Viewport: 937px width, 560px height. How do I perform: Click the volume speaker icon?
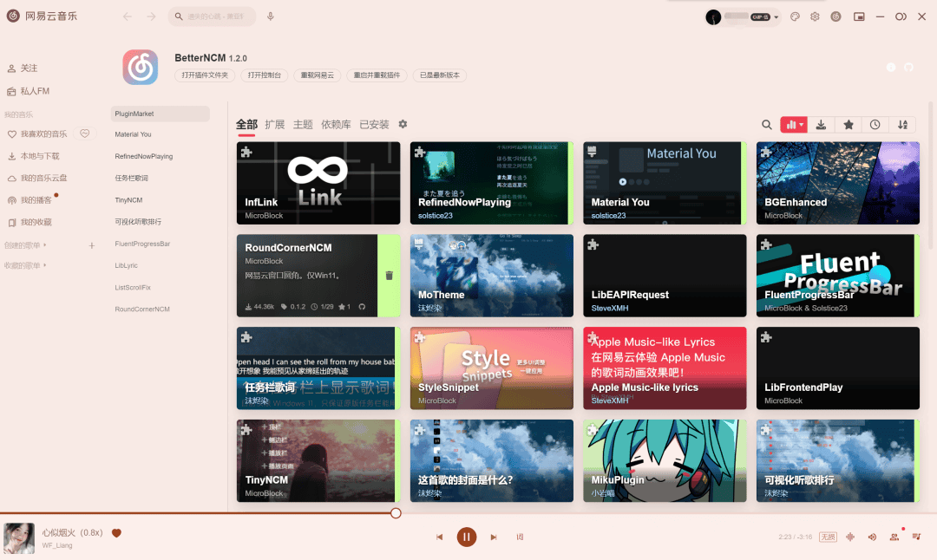873,537
